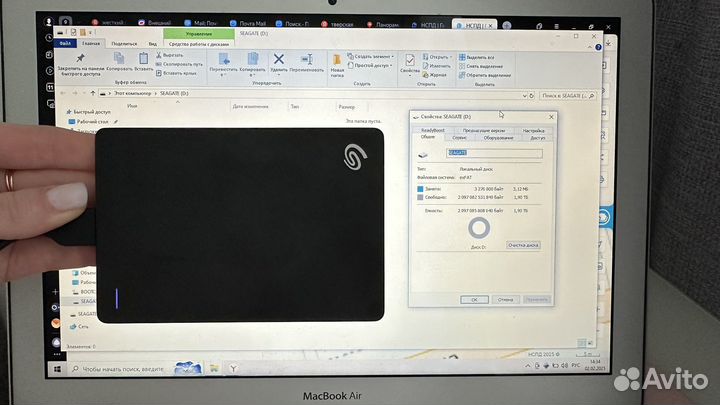Image resolution: width=720 pixels, height=405 pixels.
Task: Click Скопировать путь in the ribbon
Action: pyautogui.click(x=179, y=64)
